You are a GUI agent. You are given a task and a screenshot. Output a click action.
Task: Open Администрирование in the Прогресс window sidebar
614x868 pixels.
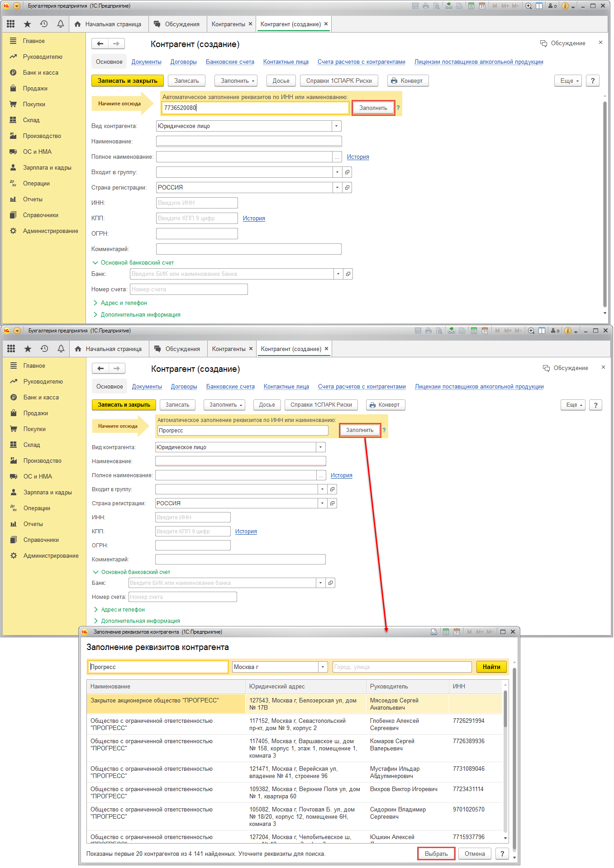51,555
